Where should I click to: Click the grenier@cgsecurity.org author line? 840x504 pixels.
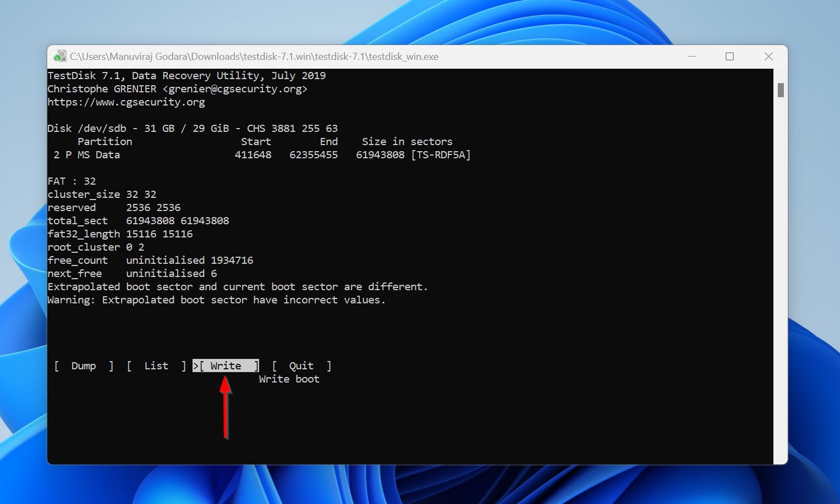[177, 89]
